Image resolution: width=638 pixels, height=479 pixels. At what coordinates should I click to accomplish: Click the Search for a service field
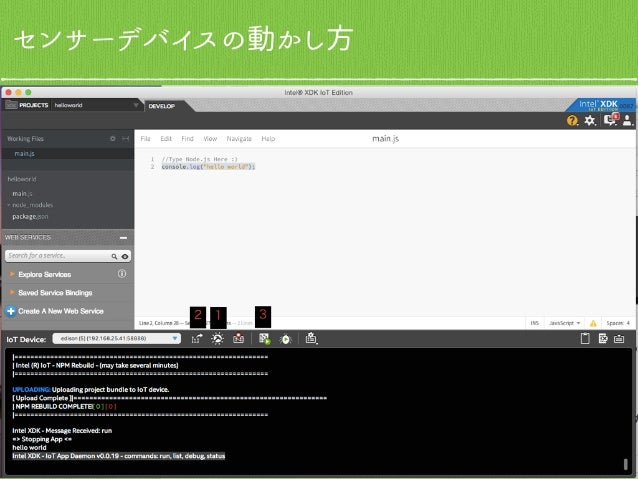(58, 256)
